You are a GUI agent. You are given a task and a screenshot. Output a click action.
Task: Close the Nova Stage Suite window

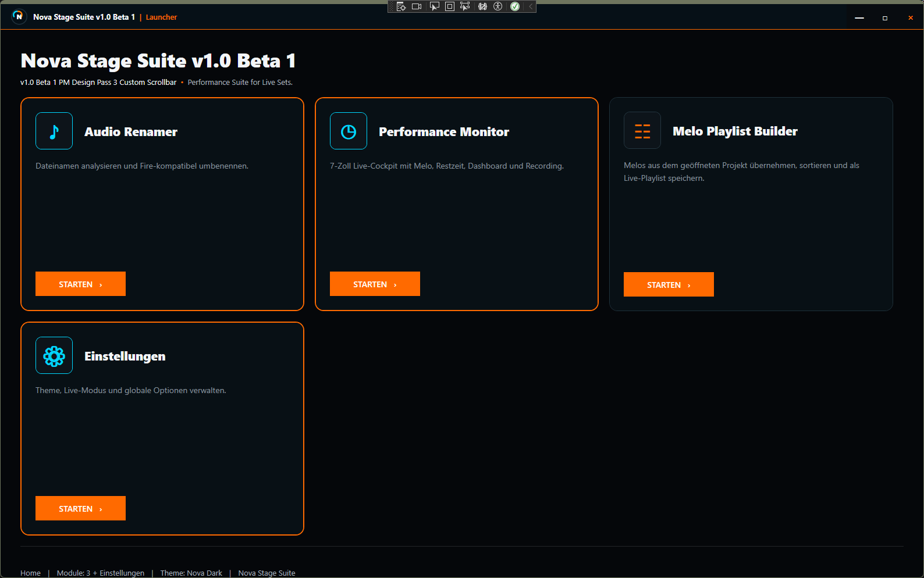(911, 17)
